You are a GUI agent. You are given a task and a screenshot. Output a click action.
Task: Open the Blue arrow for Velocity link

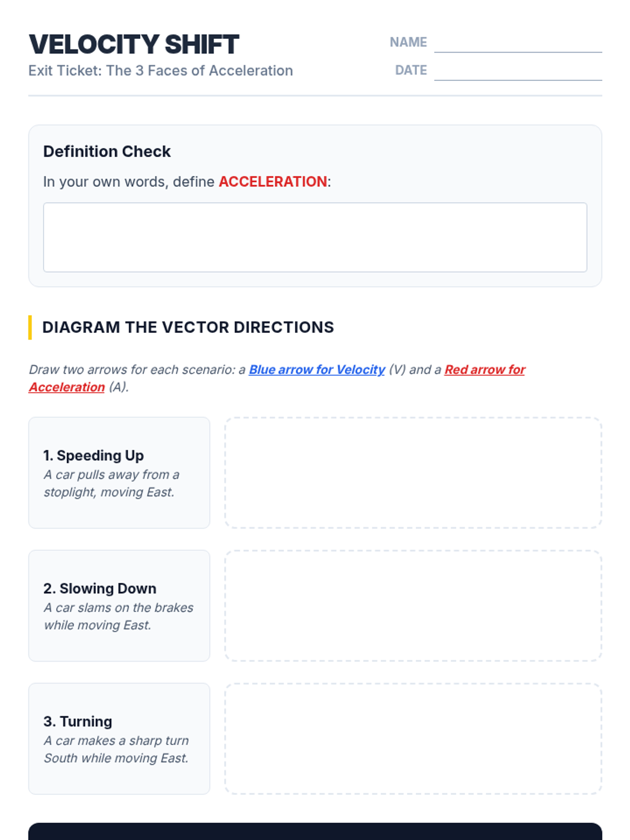[317, 370]
